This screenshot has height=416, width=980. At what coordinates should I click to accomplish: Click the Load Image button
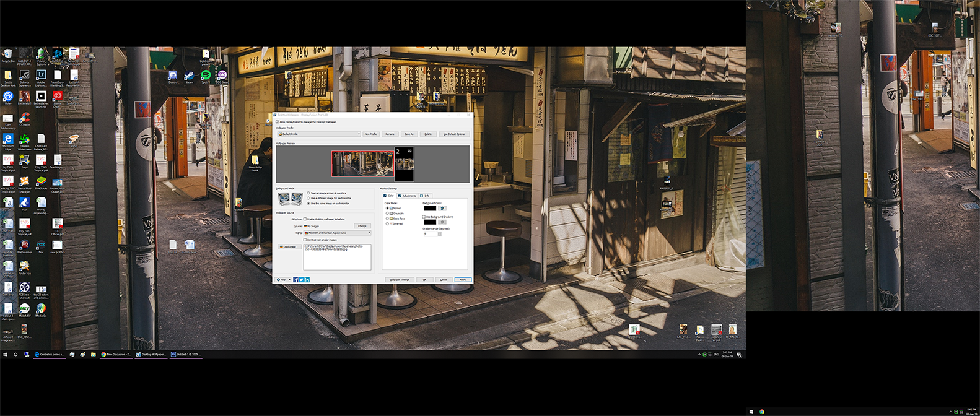pyautogui.click(x=289, y=247)
